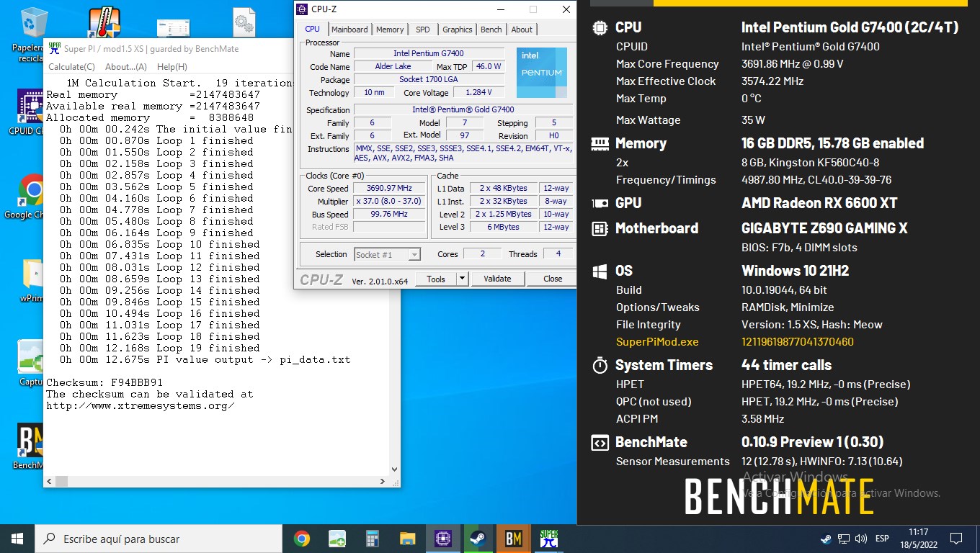The width and height of the screenshot is (980, 553).
Task: Open the CPUID CPU-Z desktop shortcut
Action: click(29, 108)
